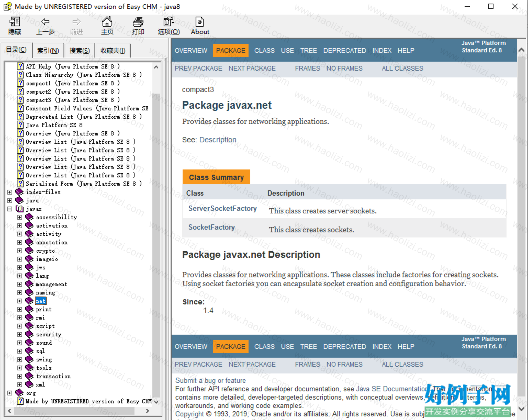Open INDEX in the top navigation bar
The height and width of the screenshot is (420, 528).
[x=382, y=50]
